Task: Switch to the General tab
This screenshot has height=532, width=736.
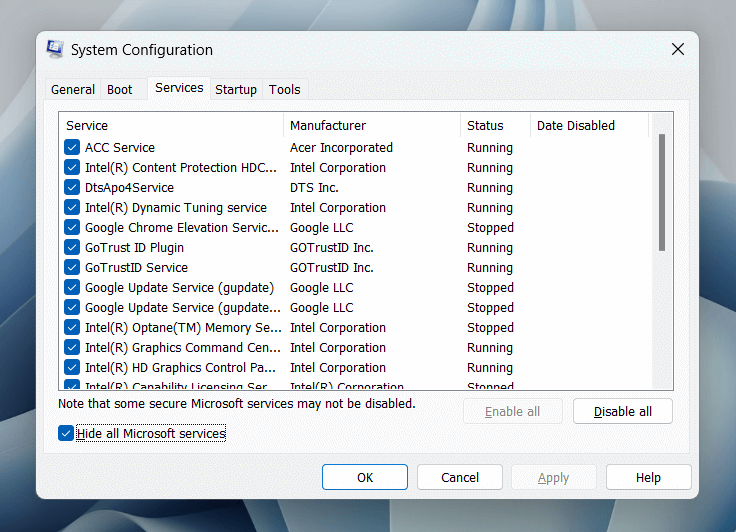Action: click(73, 89)
